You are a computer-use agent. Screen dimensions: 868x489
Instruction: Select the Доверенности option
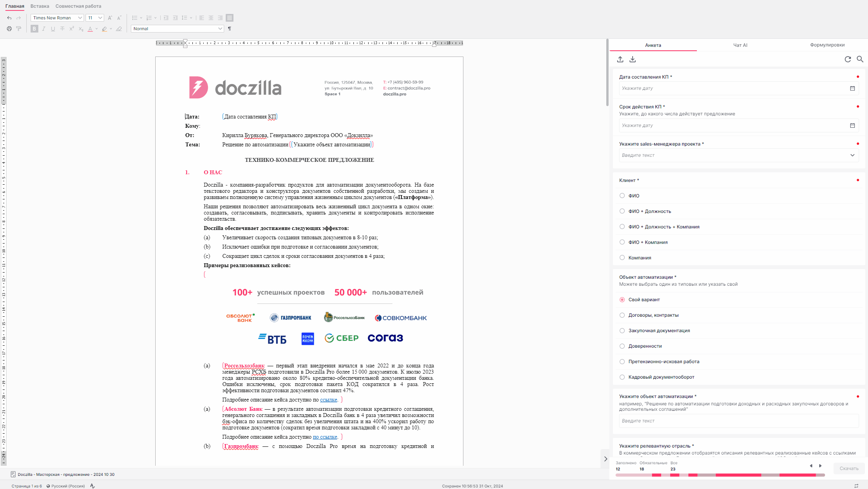coord(622,346)
